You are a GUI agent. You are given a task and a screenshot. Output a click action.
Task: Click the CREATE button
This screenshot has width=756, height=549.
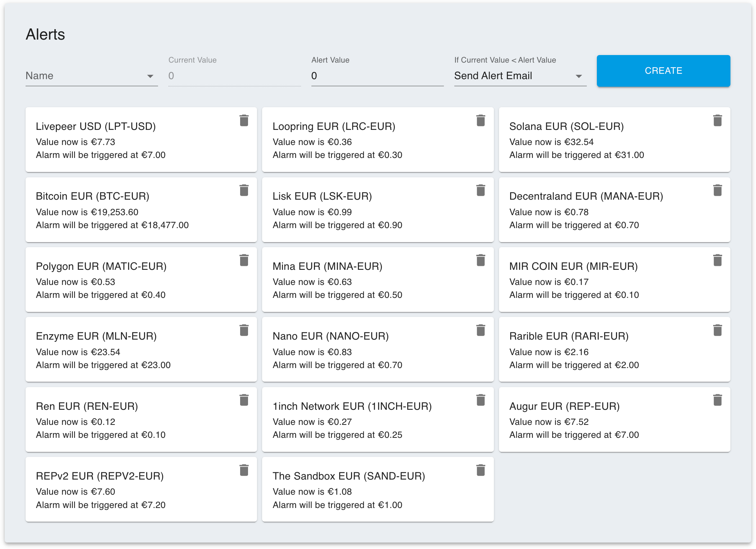click(x=663, y=71)
